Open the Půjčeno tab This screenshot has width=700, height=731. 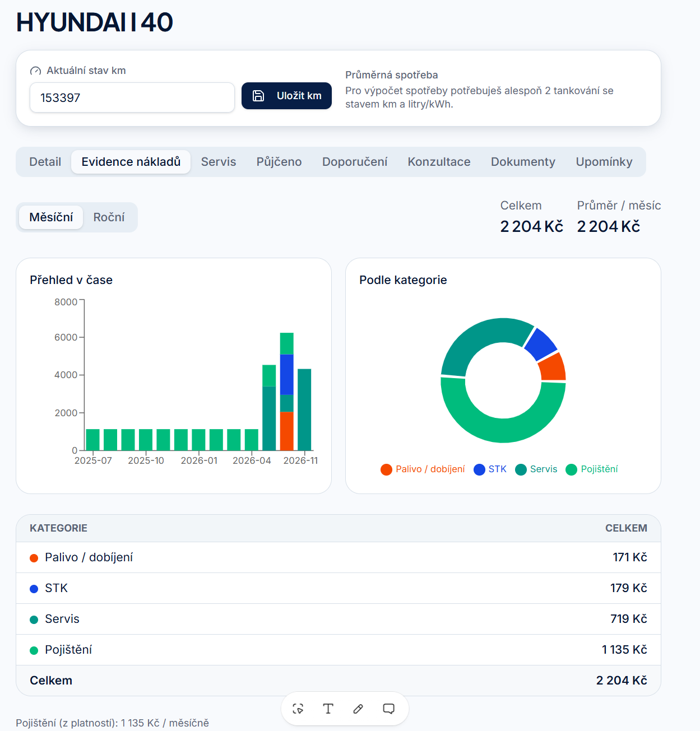tap(279, 162)
